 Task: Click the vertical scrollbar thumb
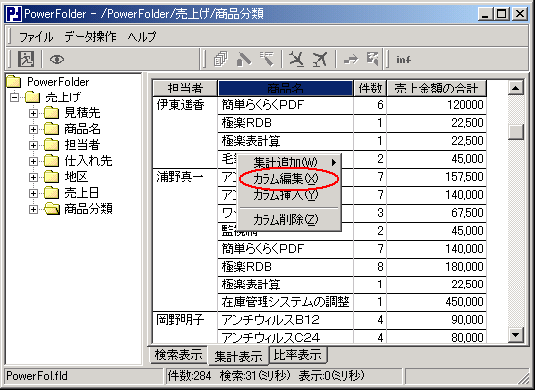click(x=516, y=131)
